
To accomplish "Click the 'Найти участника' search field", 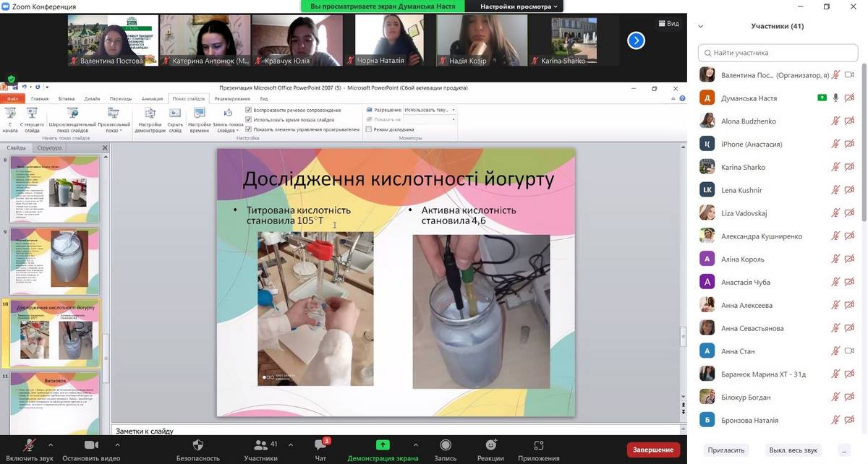I will pos(778,53).
